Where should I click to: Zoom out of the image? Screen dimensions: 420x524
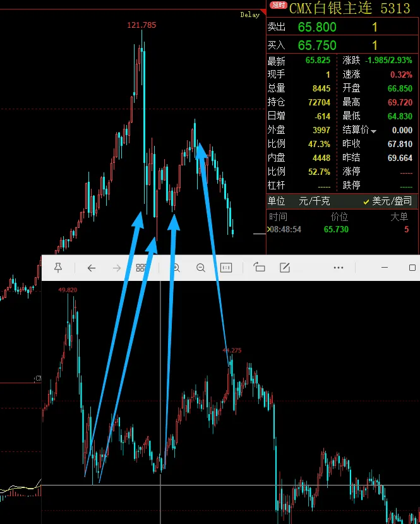201,268
